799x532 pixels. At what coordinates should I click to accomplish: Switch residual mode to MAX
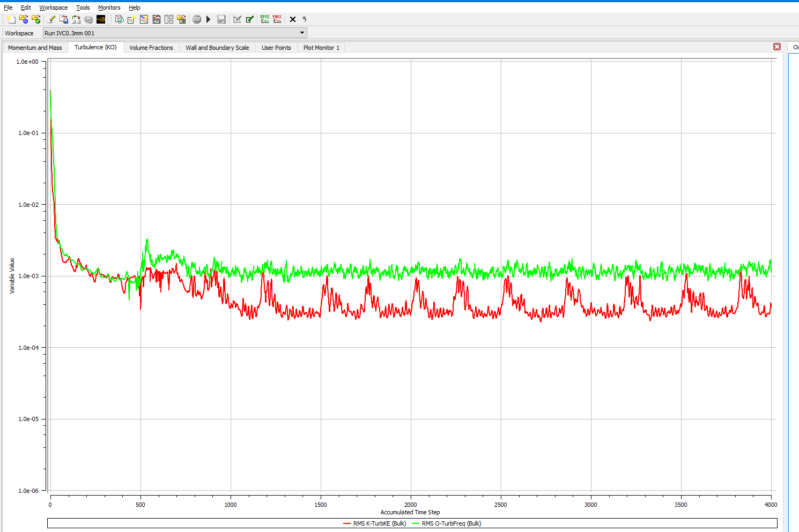[x=277, y=19]
